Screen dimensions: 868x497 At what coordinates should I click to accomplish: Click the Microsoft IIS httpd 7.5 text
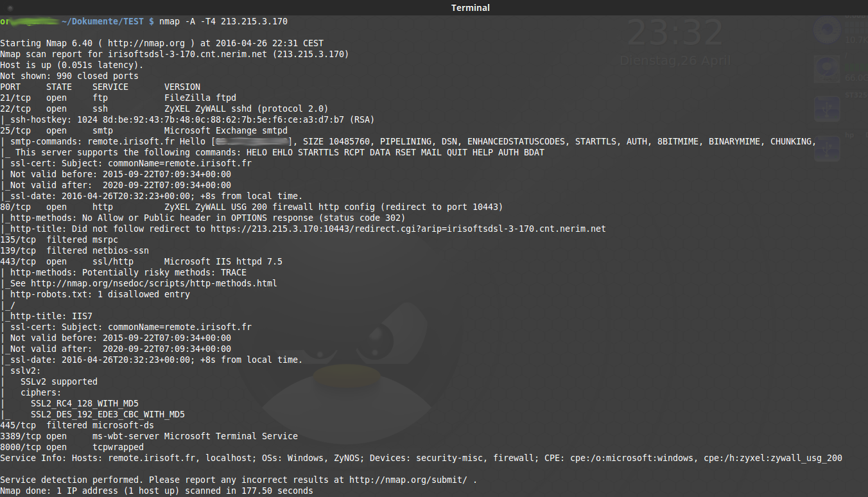click(223, 261)
